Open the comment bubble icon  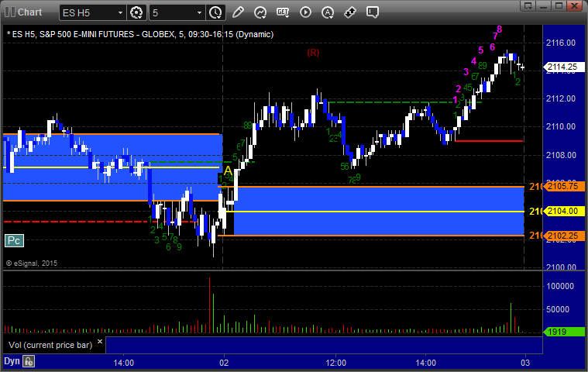point(373,12)
